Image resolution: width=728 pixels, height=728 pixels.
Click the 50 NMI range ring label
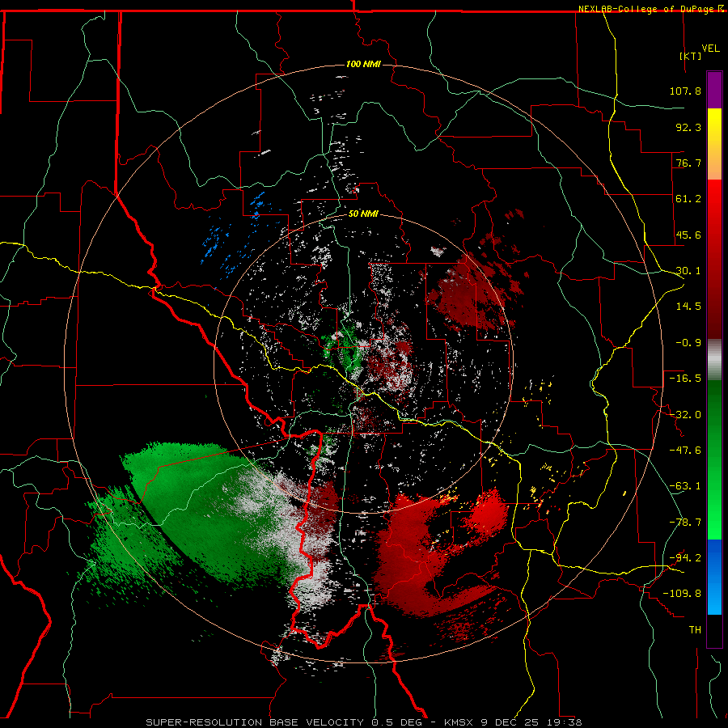pyautogui.click(x=363, y=214)
